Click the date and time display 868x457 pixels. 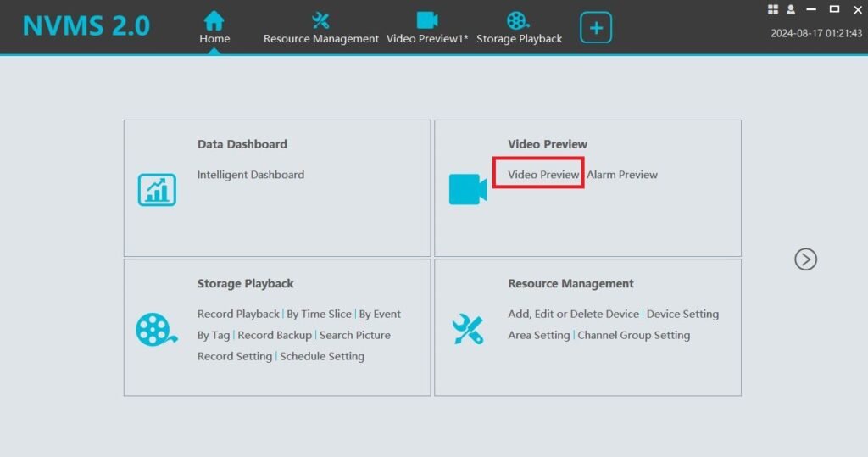(x=816, y=33)
